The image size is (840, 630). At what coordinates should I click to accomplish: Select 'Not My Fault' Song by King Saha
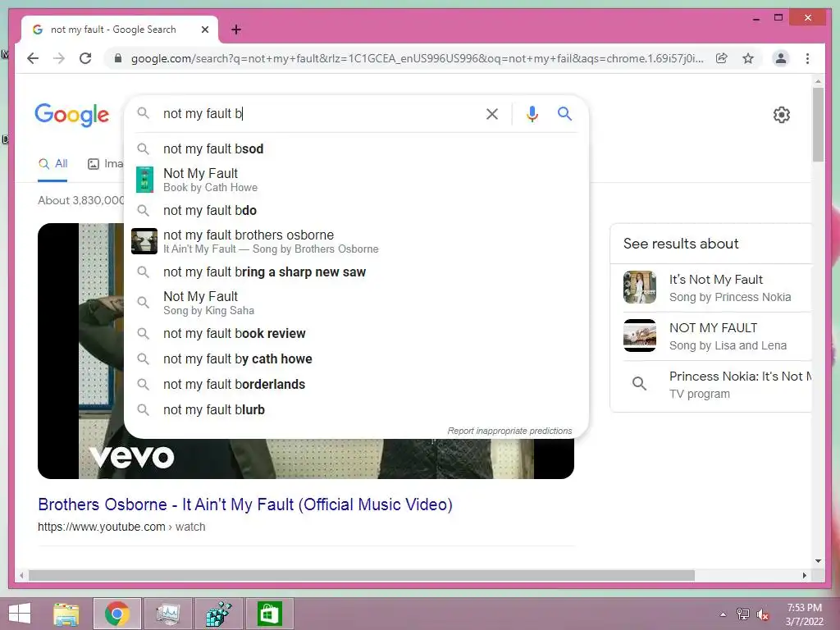click(356, 303)
